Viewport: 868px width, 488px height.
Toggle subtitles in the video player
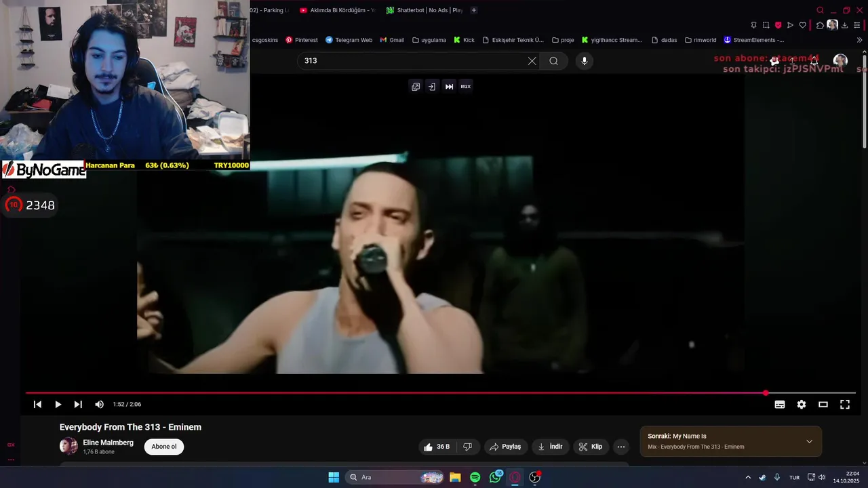pyautogui.click(x=780, y=405)
